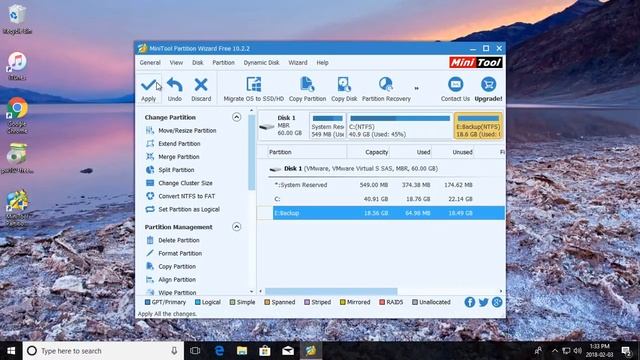Image resolution: width=640 pixels, height=360 pixels.
Task: Select the System Reserved partition row
Action: click(x=388, y=185)
